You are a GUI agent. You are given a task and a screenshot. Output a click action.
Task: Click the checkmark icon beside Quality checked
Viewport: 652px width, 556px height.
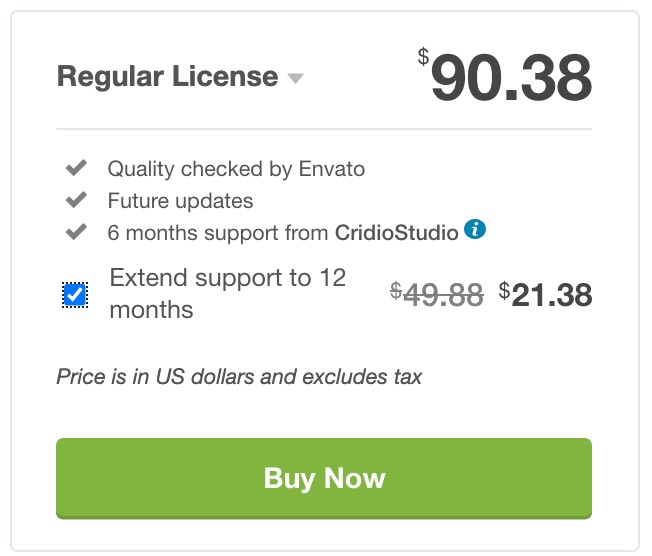77,168
